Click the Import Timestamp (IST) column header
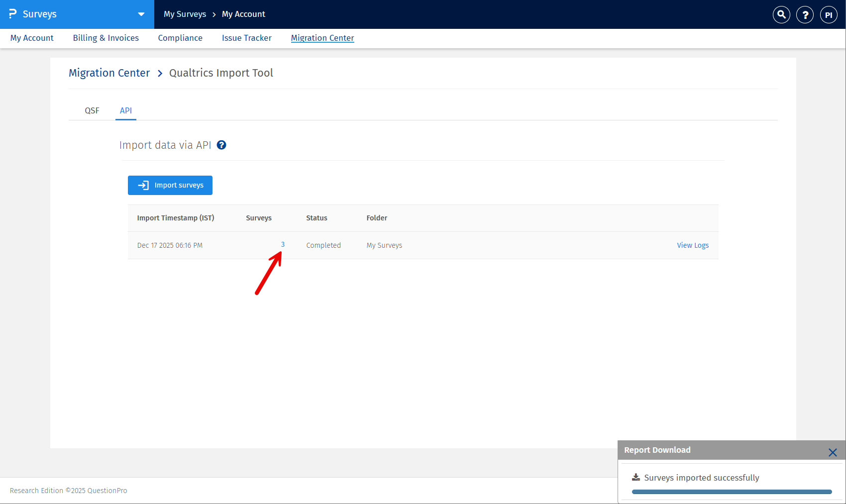 (176, 218)
